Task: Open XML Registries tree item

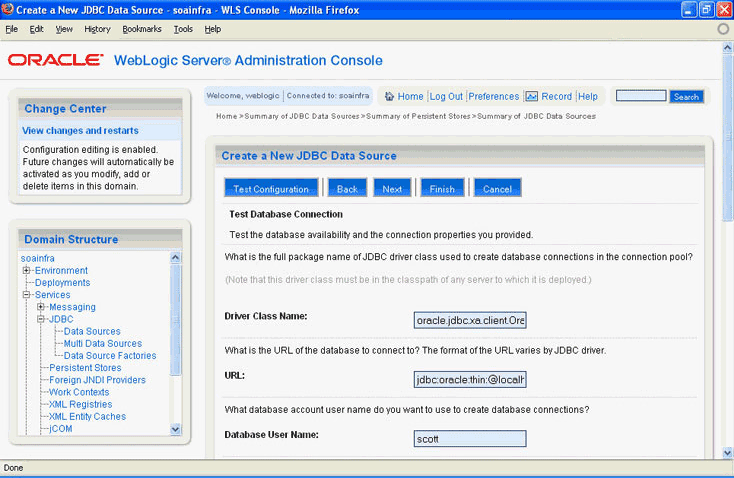Action: 81,404
